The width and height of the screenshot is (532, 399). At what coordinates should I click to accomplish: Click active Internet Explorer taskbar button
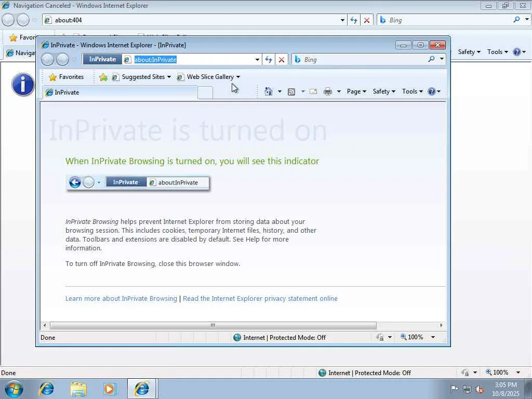coord(142,389)
